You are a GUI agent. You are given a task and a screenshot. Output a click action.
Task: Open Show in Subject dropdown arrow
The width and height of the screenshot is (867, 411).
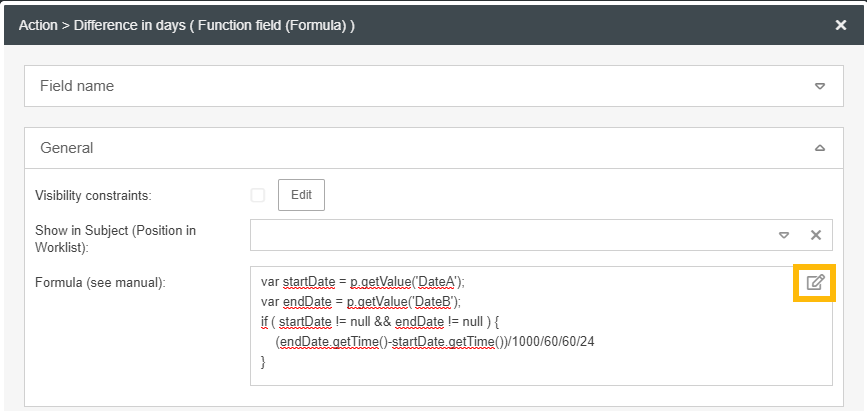[784, 235]
